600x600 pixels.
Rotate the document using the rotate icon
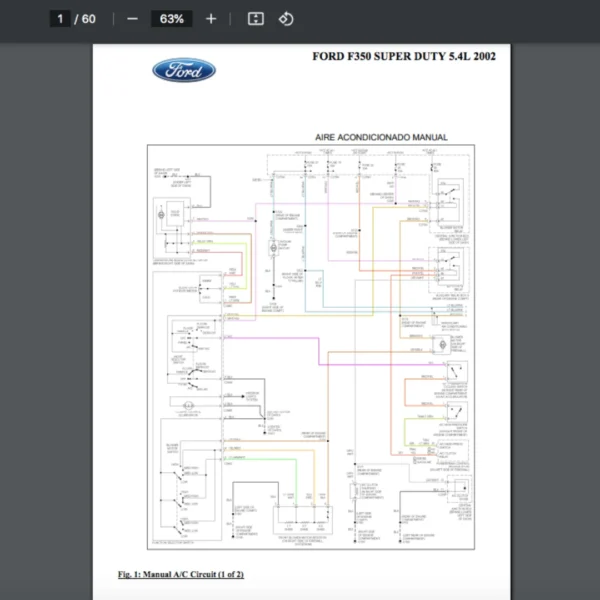pos(286,19)
